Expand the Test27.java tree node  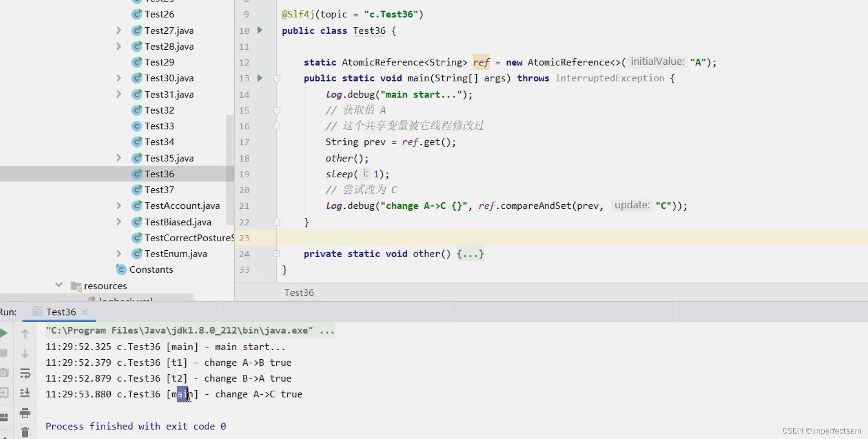(118, 30)
